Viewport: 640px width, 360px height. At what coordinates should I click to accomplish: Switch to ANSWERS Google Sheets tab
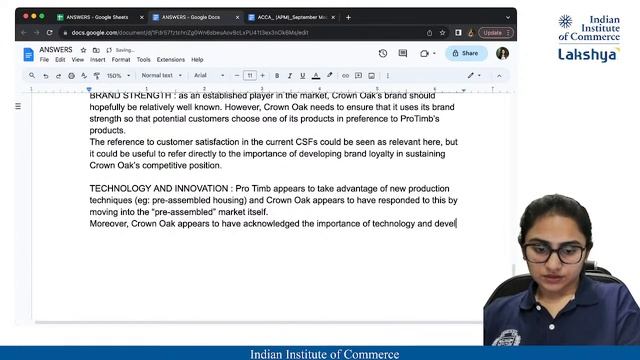[x=97, y=18]
